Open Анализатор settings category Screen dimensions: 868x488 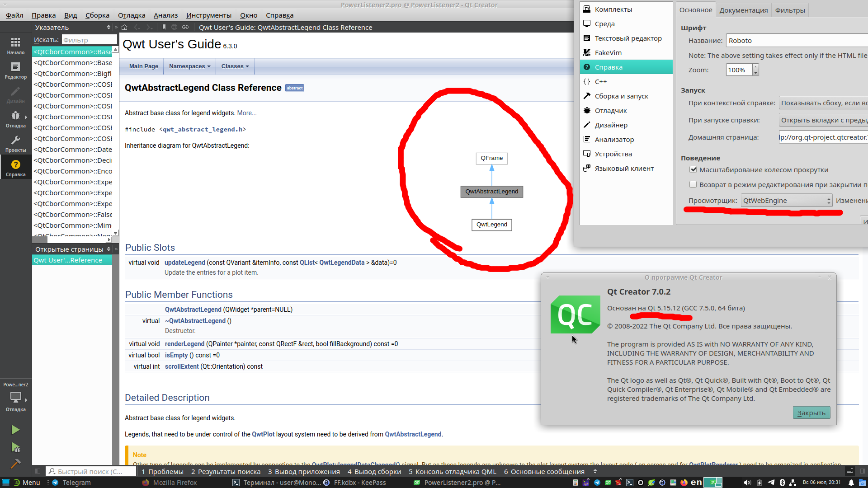click(x=627, y=139)
